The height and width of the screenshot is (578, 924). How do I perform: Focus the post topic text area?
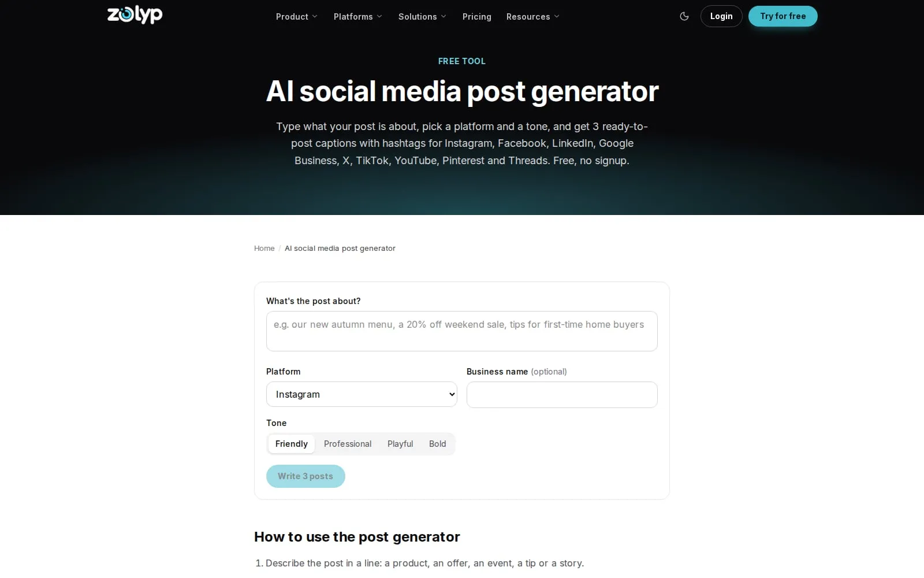point(462,331)
